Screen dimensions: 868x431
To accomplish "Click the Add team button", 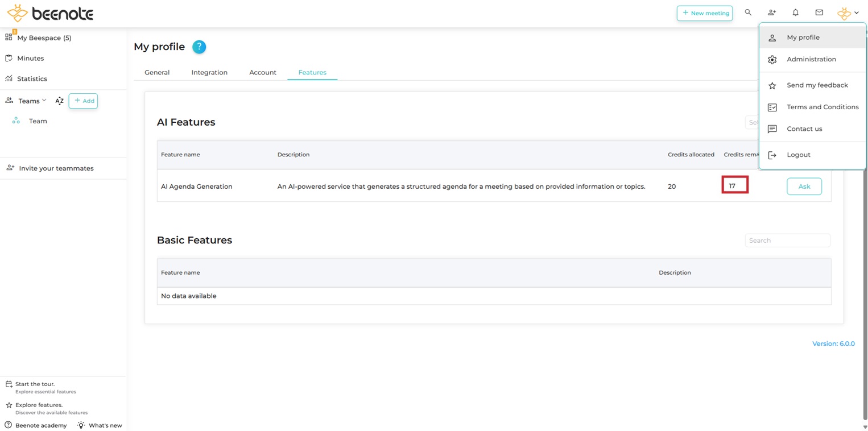I will point(83,101).
